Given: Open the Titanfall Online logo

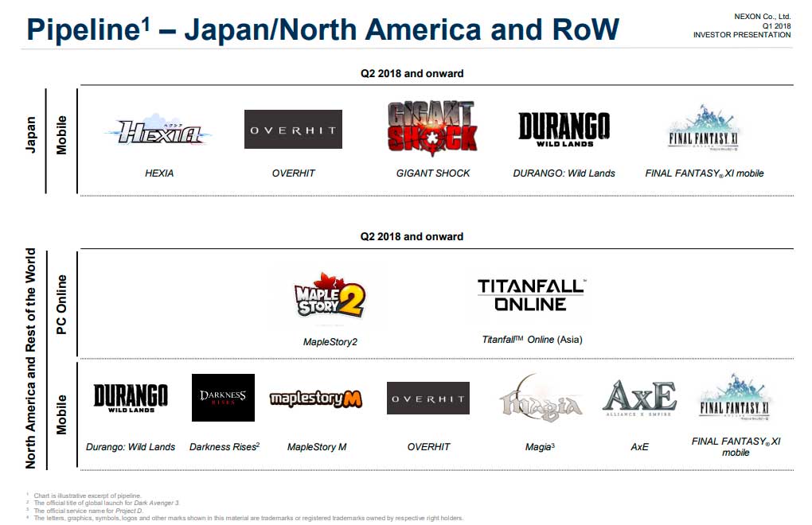Looking at the screenshot, I should (x=531, y=295).
